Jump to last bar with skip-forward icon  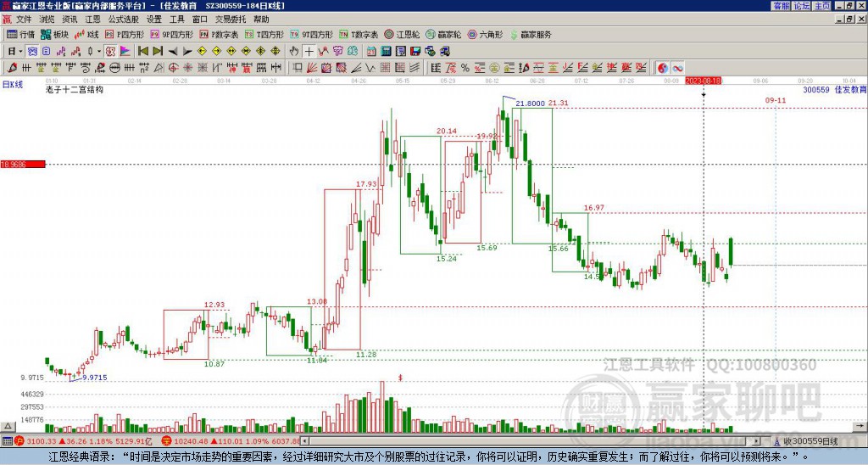click(x=158, y=52)
